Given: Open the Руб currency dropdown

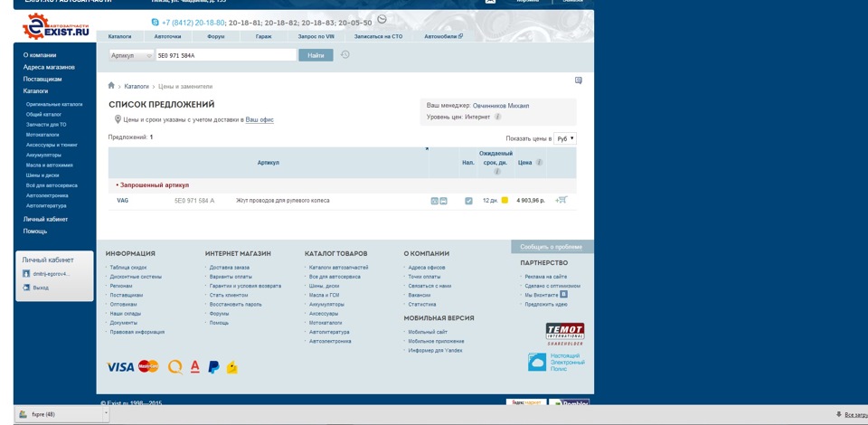Looking at the screenshot, I should click(564, 138).
